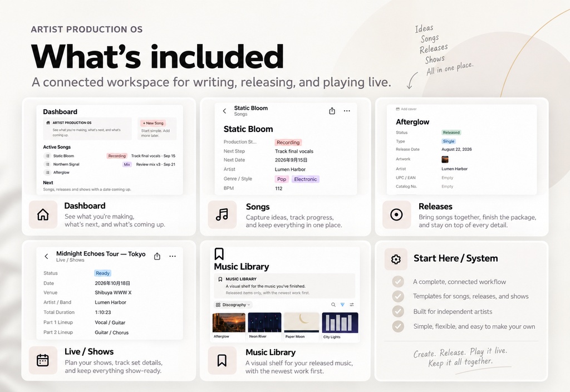Screen dimensions: 570x392
Task: Click the Catalog No. Empty field
Action: pos(448,186)
